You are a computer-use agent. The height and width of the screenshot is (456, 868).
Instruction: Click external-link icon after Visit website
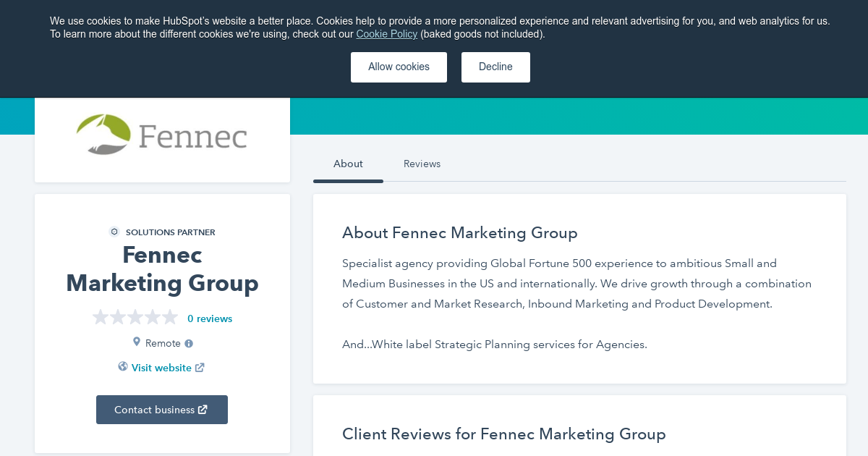click(x=200, y=368)
